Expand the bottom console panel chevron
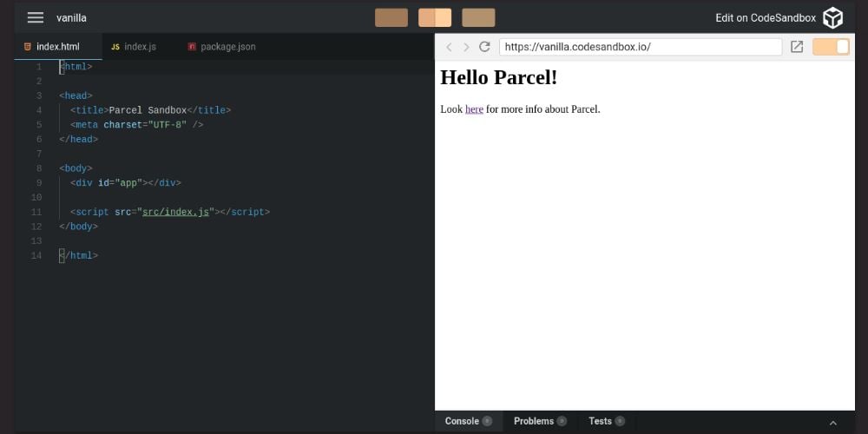868x434 pixels. coord(833,423)
